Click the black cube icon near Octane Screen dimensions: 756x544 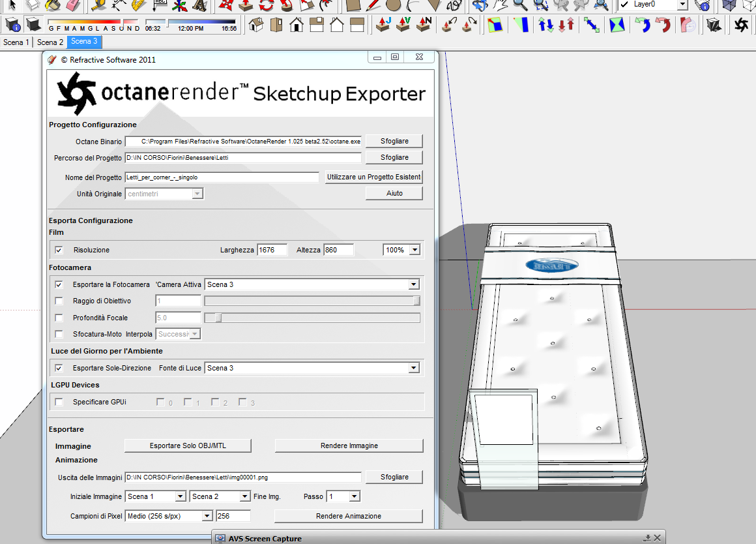714,24
